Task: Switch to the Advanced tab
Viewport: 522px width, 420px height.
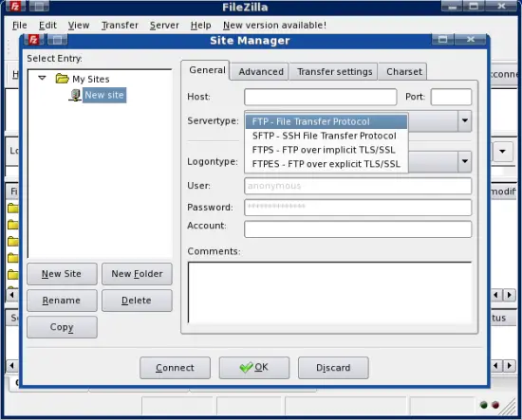Action: click(261, 71)
